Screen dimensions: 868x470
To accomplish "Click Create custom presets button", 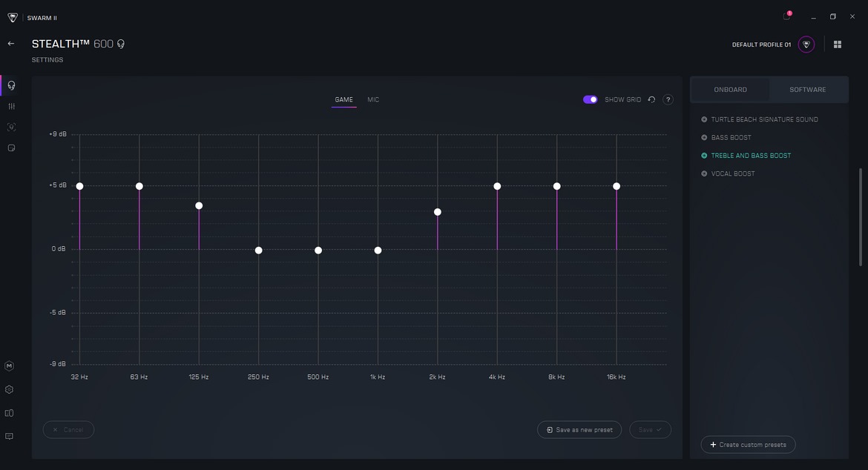I will (748, 445).
